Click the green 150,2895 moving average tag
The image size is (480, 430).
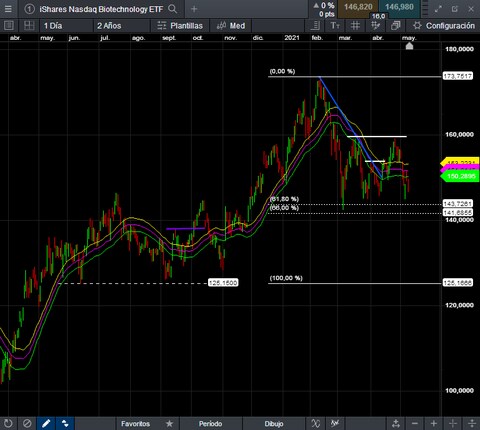click(x=461, y=176)
